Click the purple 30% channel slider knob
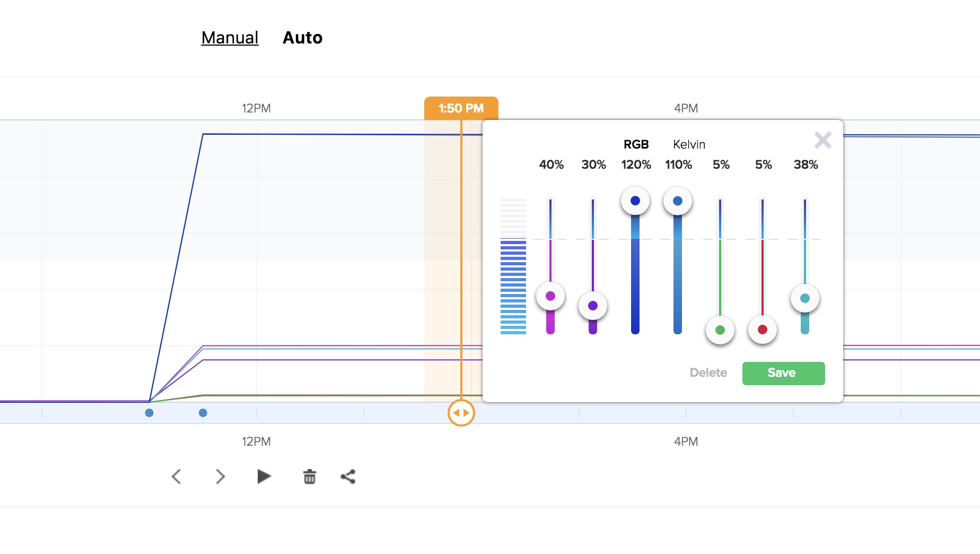This screenshot has width=980, height=554. pyautogui.click(x=593, y=306)
